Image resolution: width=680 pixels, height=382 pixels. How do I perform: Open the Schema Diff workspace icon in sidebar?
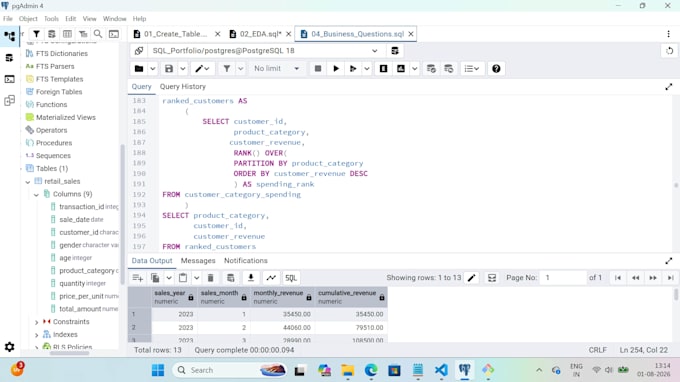10,101
